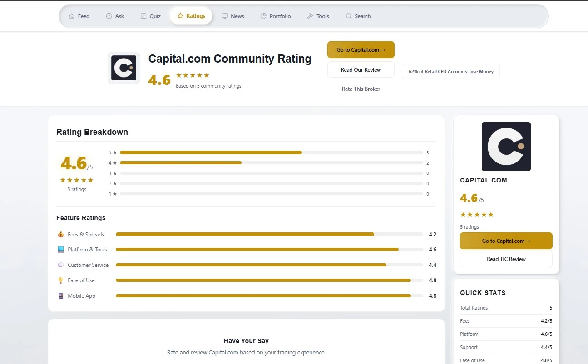Open the Tools tab

(x=318, y=16)
